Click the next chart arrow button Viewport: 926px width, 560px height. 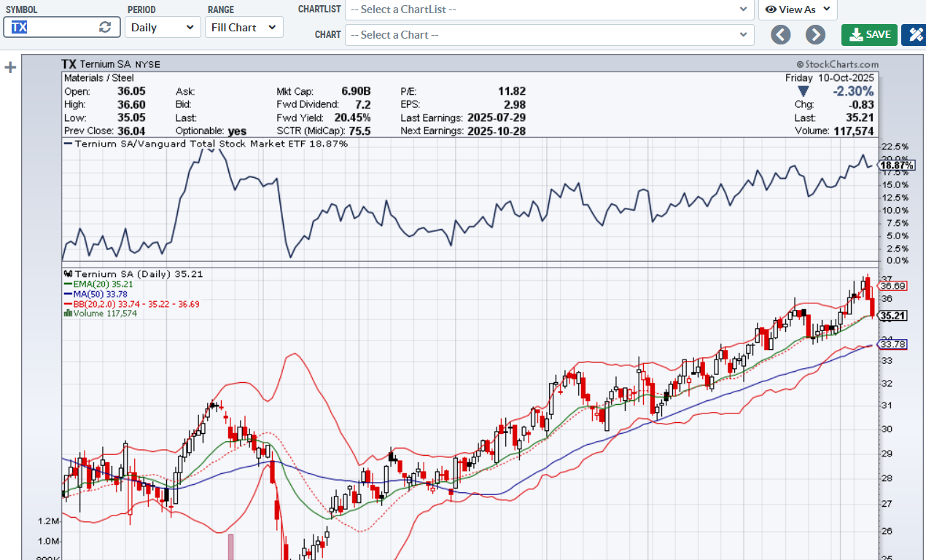(x=815, y=34)
